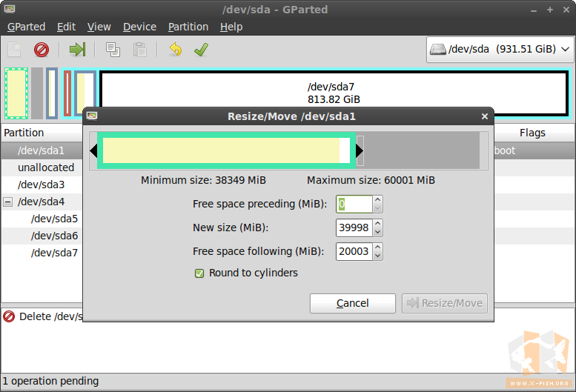Close the Resize/Move dialog with X
Screen dimensions: 576x392
point(485,116)
